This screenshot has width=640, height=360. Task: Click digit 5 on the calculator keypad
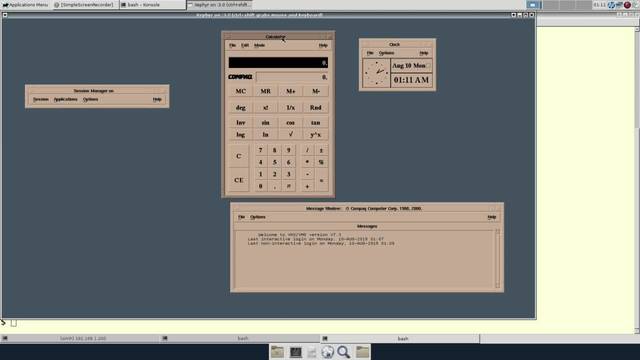(x=274, y=162)
